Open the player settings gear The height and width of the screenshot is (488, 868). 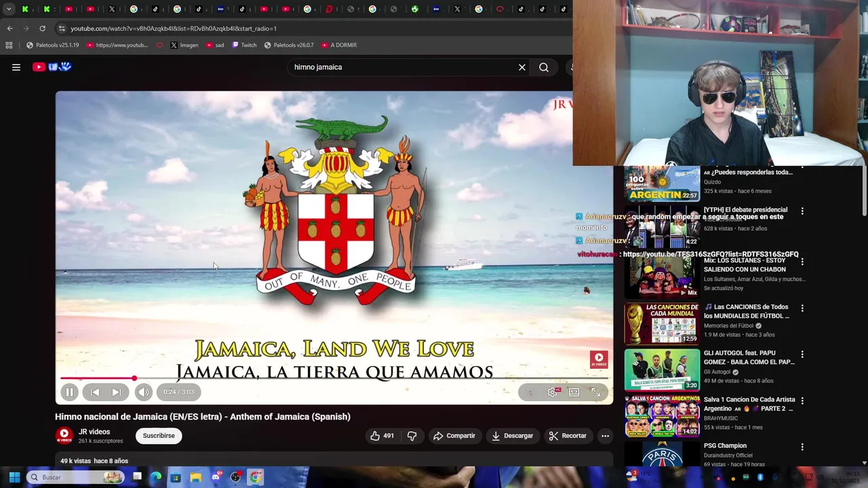(553, 392)
